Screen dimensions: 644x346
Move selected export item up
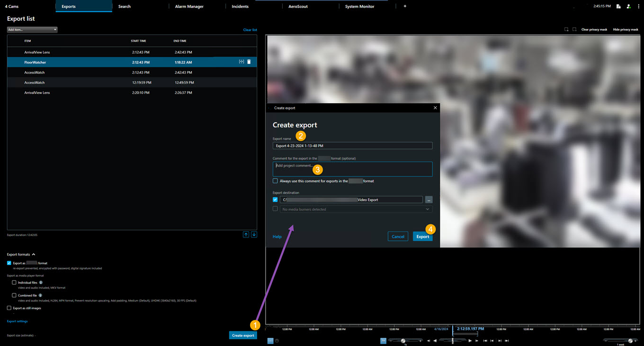point(246,235)
